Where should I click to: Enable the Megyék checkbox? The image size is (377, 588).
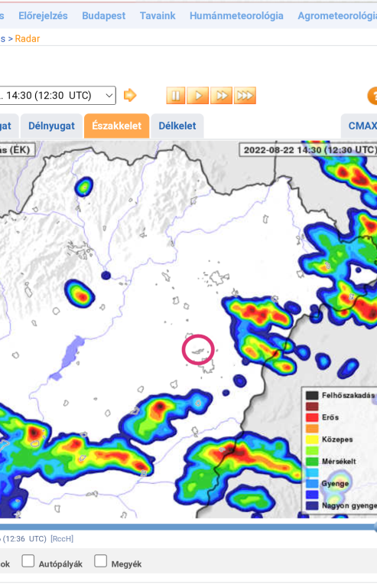click(101, 561)
